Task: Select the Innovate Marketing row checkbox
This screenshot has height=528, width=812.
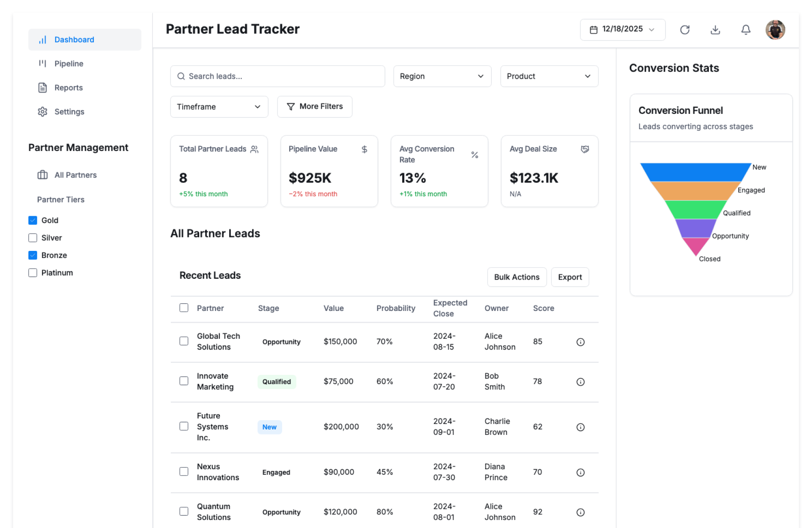Action: click(x=184, y=381)
